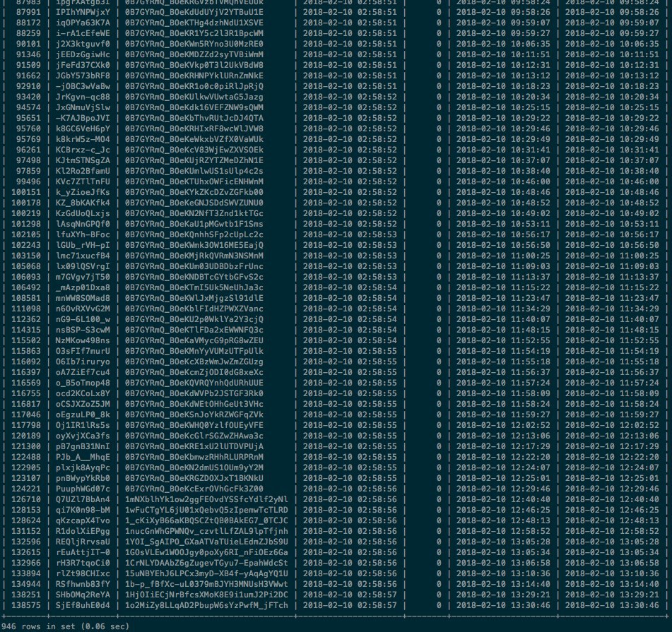Select the key iqOPYa63K7A
The height and width of the screenshot is (632, 672).
(83, 23)
